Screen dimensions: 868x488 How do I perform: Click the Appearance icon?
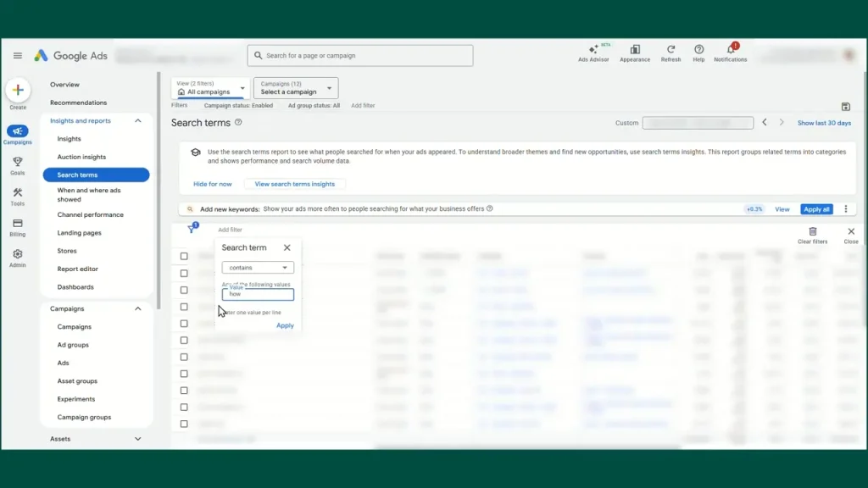pyautogui.click(x=635, y=51)
